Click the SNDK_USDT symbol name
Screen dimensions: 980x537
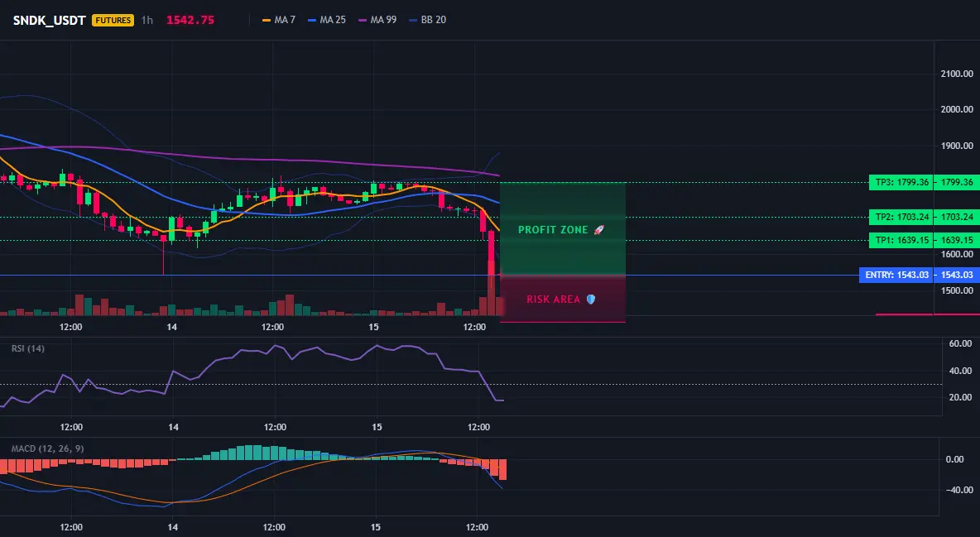[50, 20]
